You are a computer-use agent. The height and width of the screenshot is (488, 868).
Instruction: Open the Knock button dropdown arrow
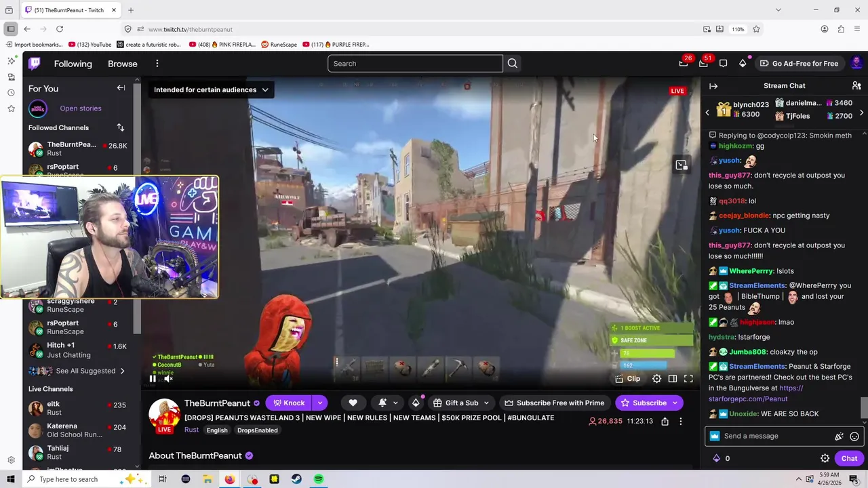point(320,403)
